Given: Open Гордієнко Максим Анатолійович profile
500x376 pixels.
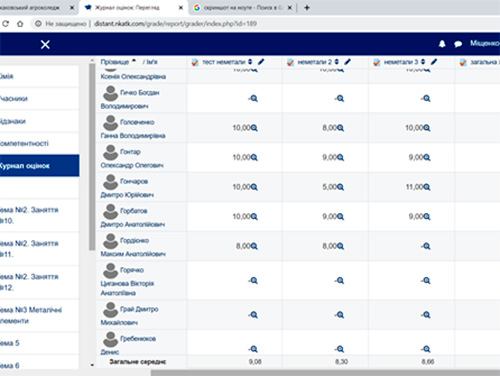Looking at the screenshot, I should click(x=133, y=247).
